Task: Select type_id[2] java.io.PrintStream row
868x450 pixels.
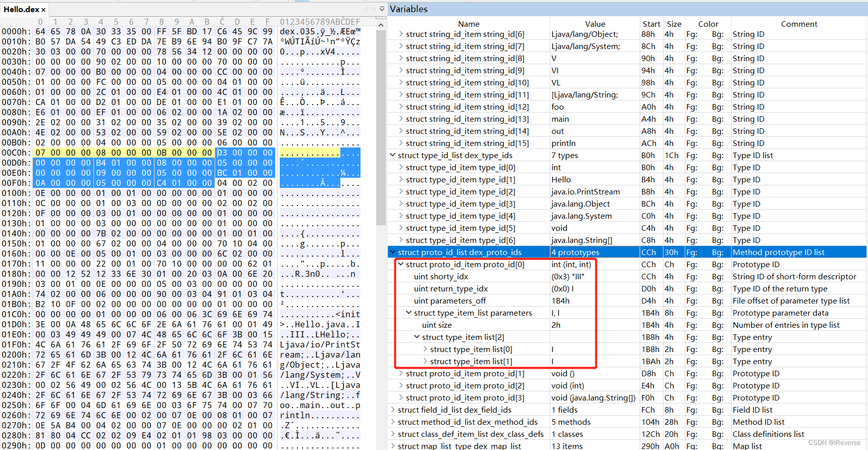Action: 628,191
